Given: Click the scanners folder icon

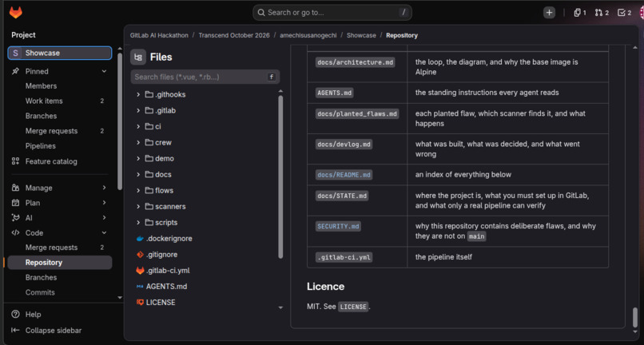Looking at the screenshot, I should [x=149, y=207].
